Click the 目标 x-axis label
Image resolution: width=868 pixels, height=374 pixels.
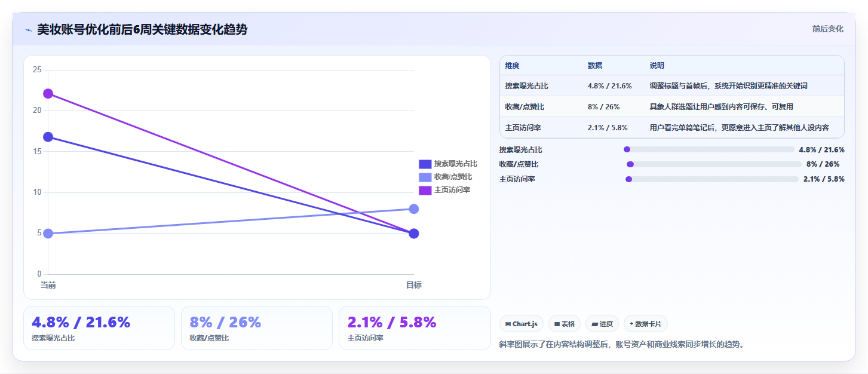pyautogui.click(x=414, y=286)
